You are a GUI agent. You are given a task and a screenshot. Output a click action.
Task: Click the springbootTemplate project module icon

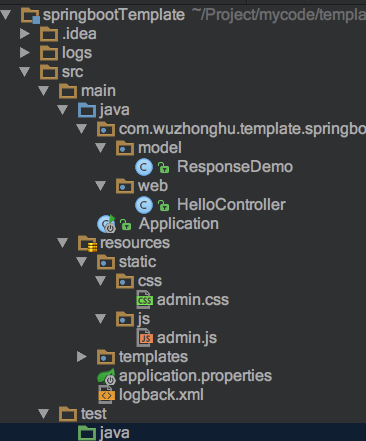point(30,16)
